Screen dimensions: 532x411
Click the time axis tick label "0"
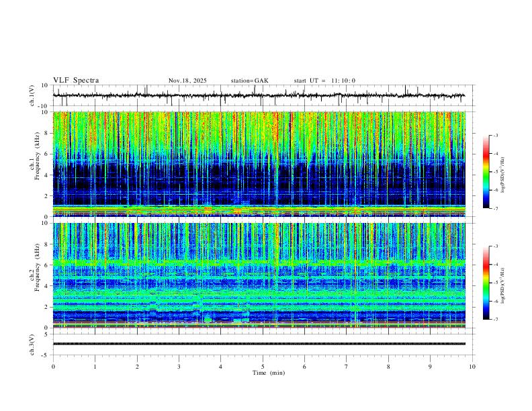53,367
